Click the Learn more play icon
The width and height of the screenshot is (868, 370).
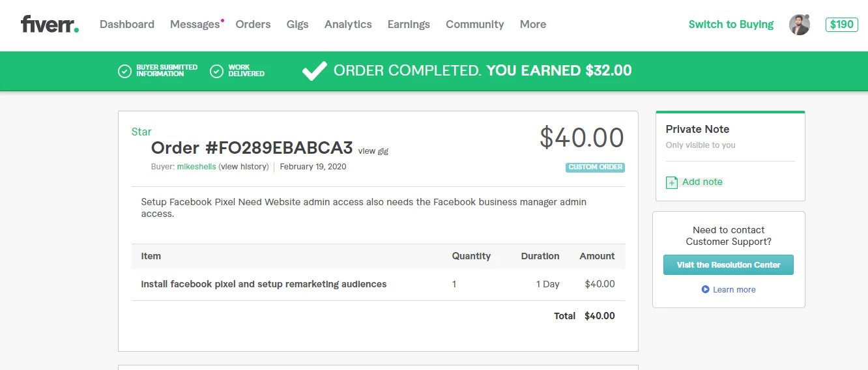coord(705,289)
